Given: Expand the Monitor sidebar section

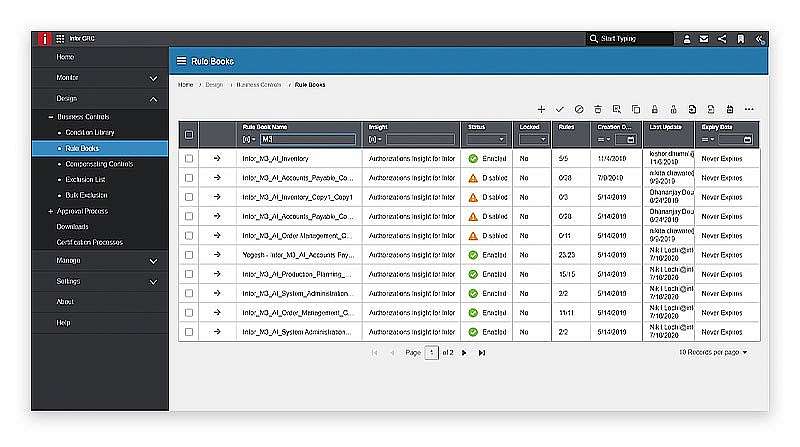Looking at the screenshot, I should click(x=153, y=78).
